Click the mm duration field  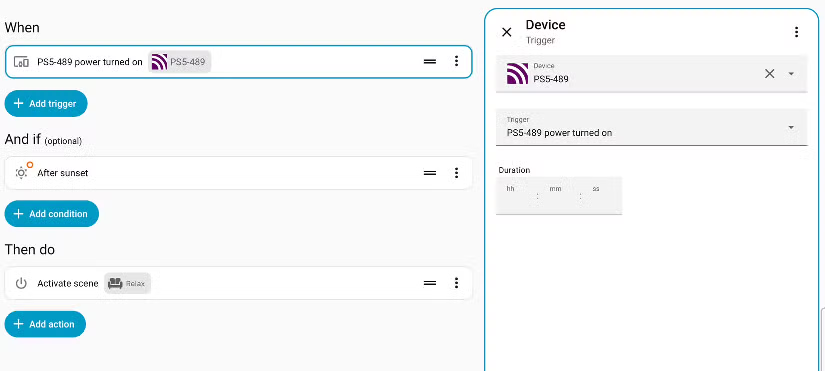pyautogui.click(x=559, y=195)
